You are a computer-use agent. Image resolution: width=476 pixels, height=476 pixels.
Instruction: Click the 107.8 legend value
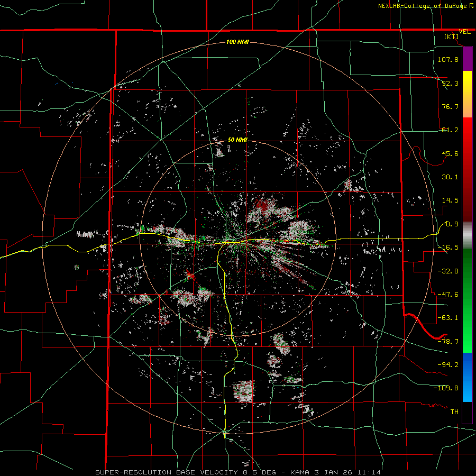tap(448, 59)
